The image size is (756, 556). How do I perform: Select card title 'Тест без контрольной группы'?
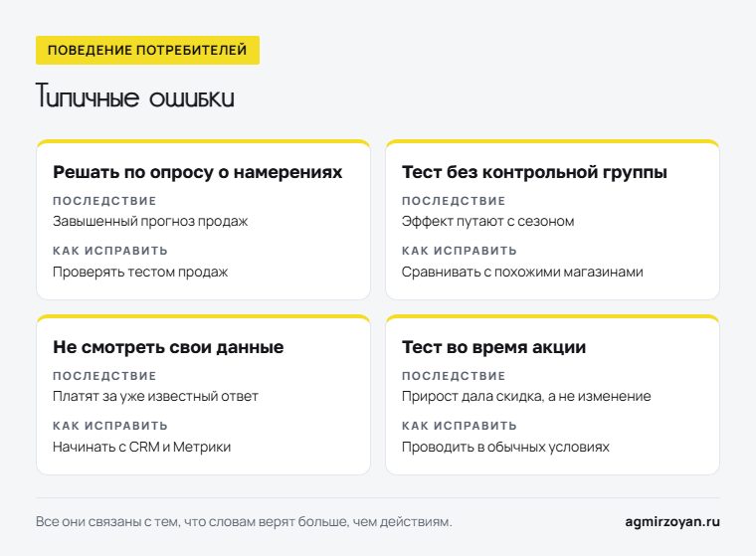(x=535, y=172)
